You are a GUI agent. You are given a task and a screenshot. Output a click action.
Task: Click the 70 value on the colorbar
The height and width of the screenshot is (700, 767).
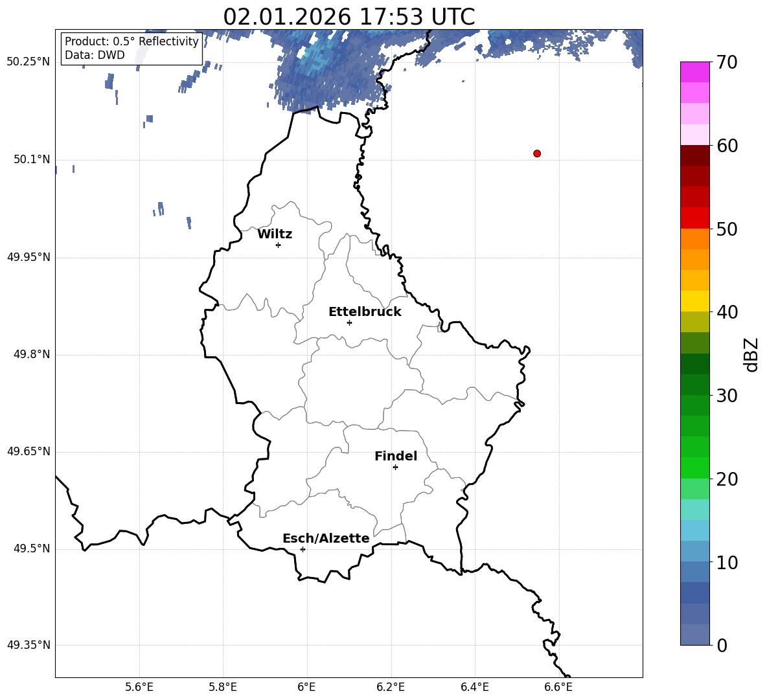click(727, 63)
